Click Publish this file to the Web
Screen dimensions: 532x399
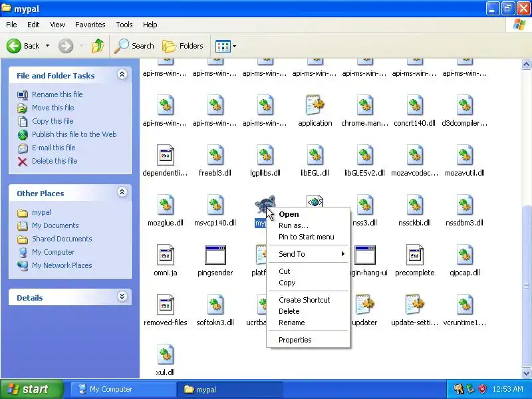coord(74,134)
